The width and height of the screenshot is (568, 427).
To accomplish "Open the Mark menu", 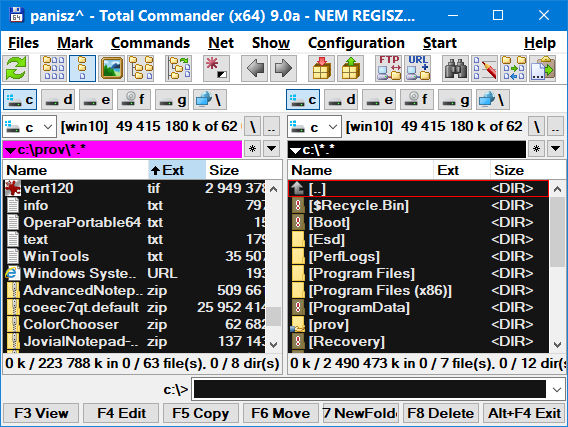I will pos(75,43).
